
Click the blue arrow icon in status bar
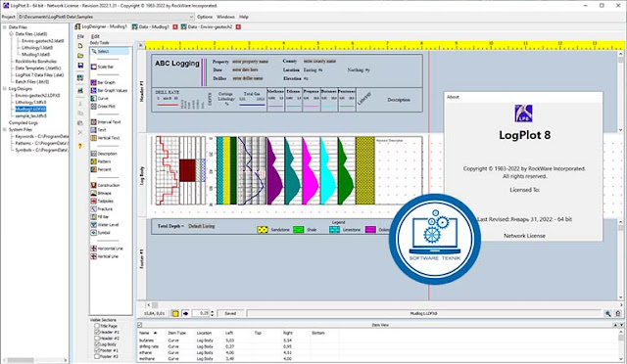pos(185,314)
